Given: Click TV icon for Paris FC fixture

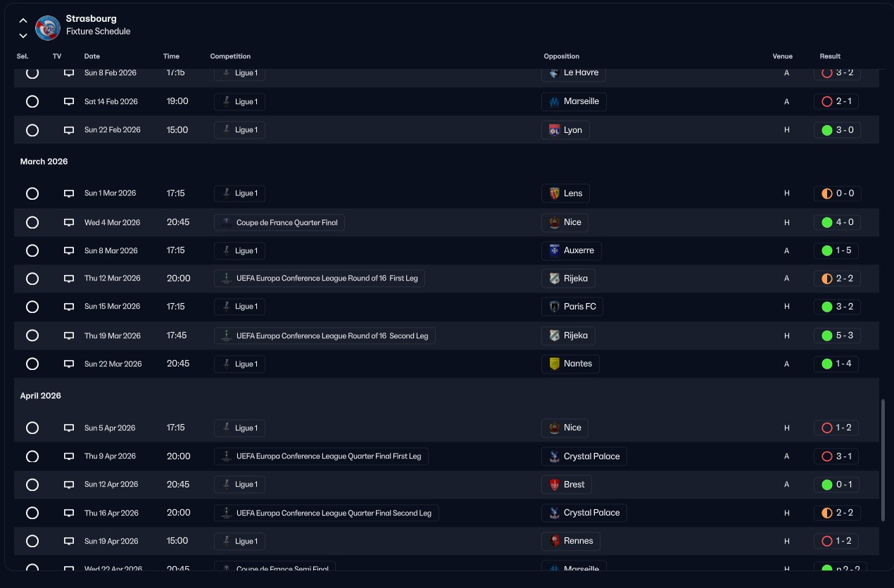Looking at the screenshot, I should pyautogui.click(x=69, y=307).
